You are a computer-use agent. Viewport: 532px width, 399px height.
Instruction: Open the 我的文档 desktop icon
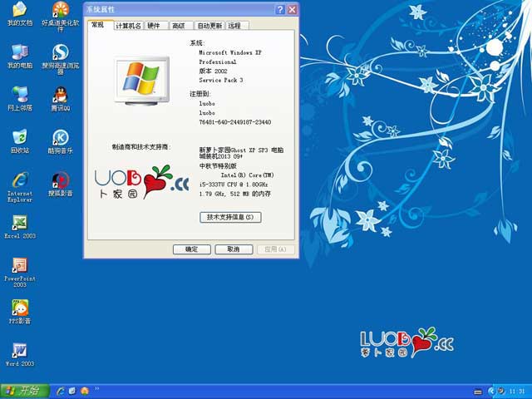[x=20, y=15]
